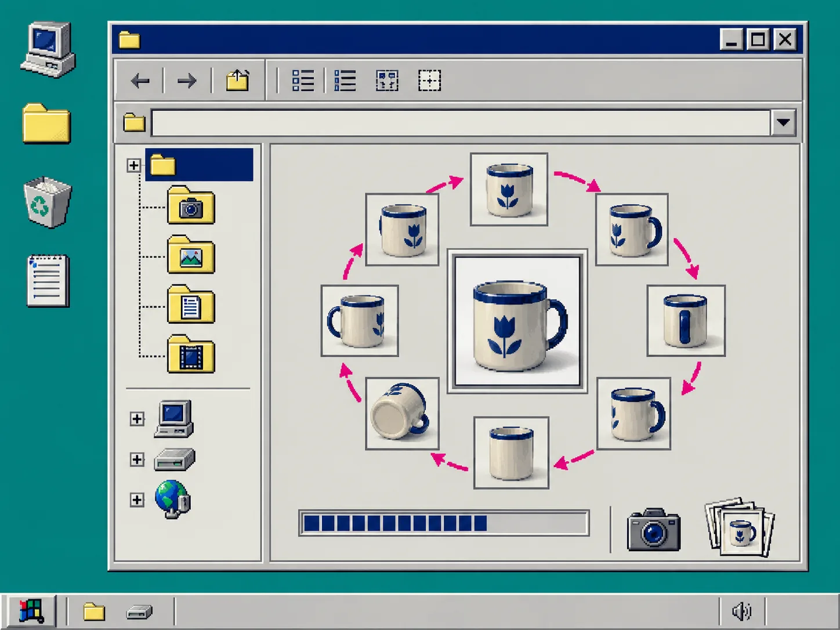Open the documents folder in the tree
Viewport: 840px width, 630px height.
click(191, 305)
